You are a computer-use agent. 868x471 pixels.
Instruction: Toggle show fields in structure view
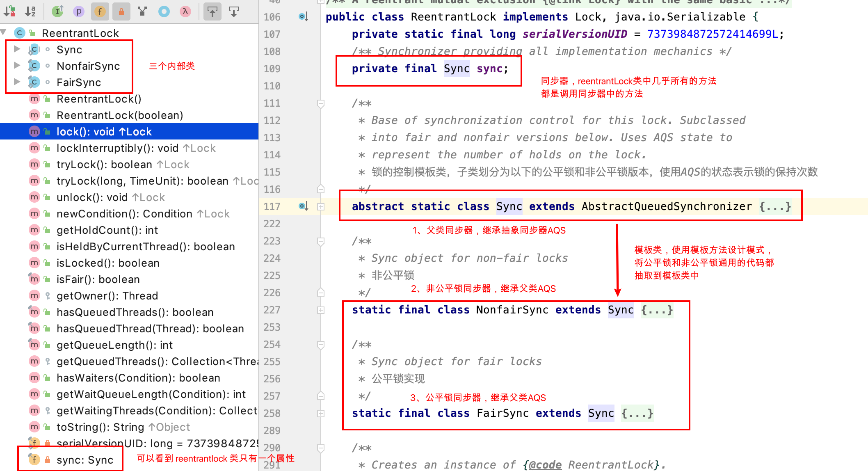(x=100, y=11)
